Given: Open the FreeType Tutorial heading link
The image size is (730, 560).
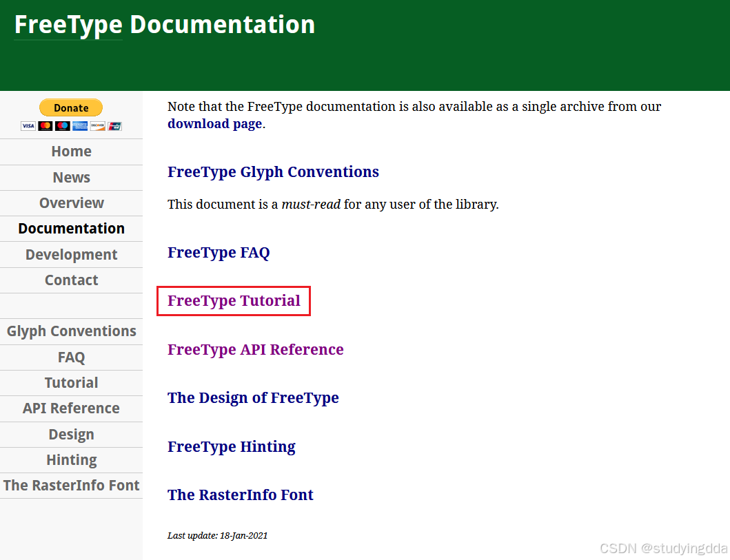Looking at the screenshot, I should tap(234, 301).
